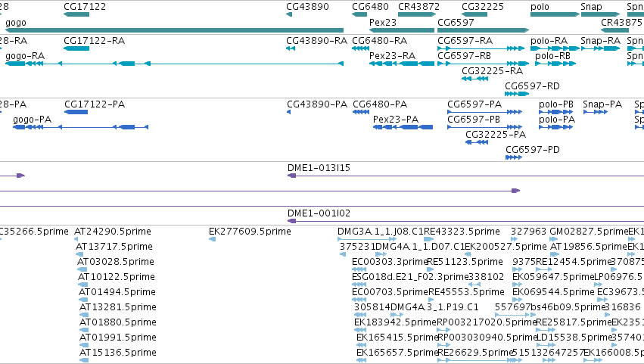Viewport: 644px width, 364px height.
Task: Select the EK069544.5prime EST label
Action: point(553,292)
